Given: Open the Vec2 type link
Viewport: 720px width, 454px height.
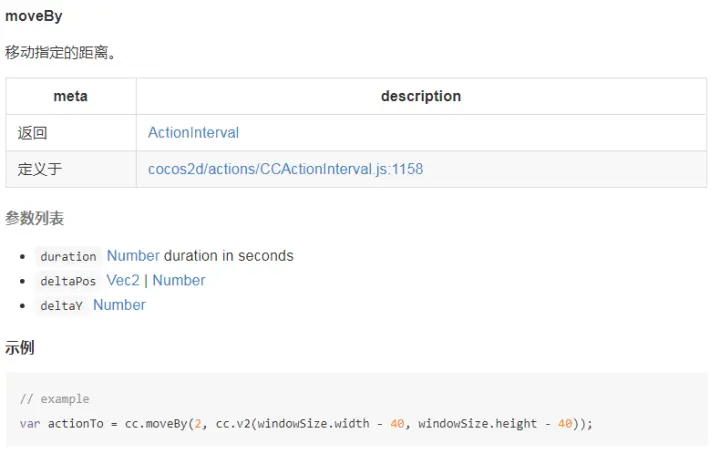Looking at the screenshot, I should pyautogui.click(x=123, y=280).
